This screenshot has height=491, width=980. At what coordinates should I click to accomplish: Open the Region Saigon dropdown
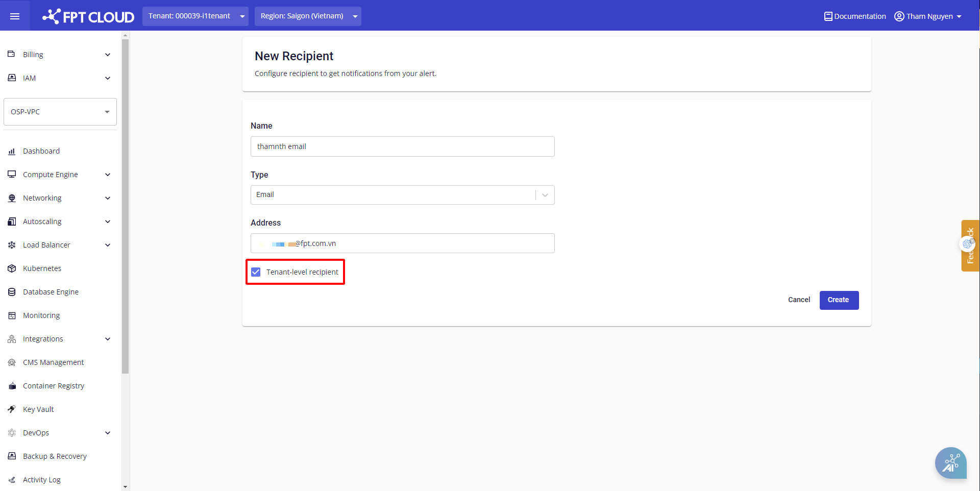point(308,16)
